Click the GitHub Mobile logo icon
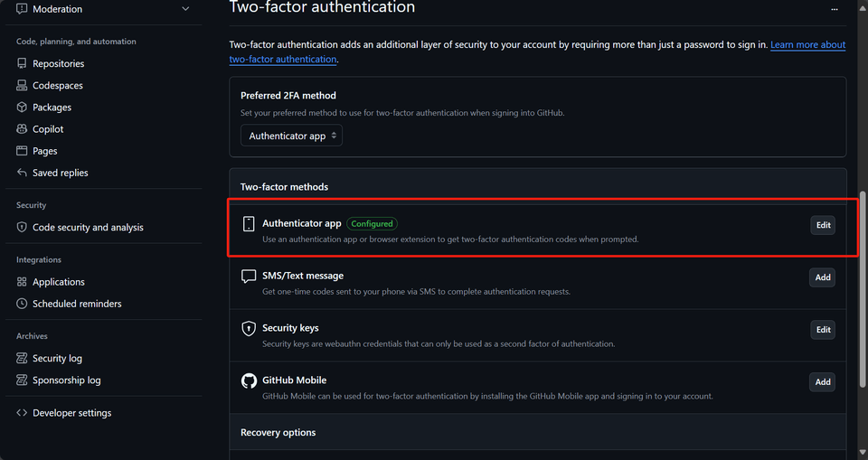 pos(249,381)
